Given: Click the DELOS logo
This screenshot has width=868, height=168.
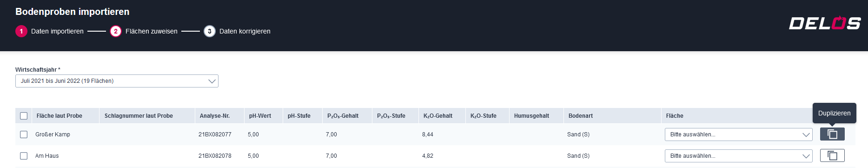Looking at the screenshot, I should pos(825,23).
